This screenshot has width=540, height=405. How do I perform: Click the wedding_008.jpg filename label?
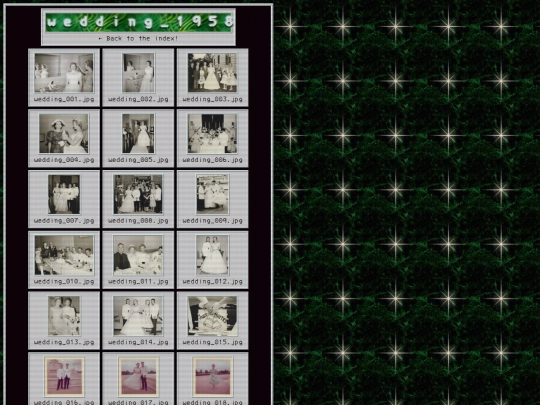138,221
